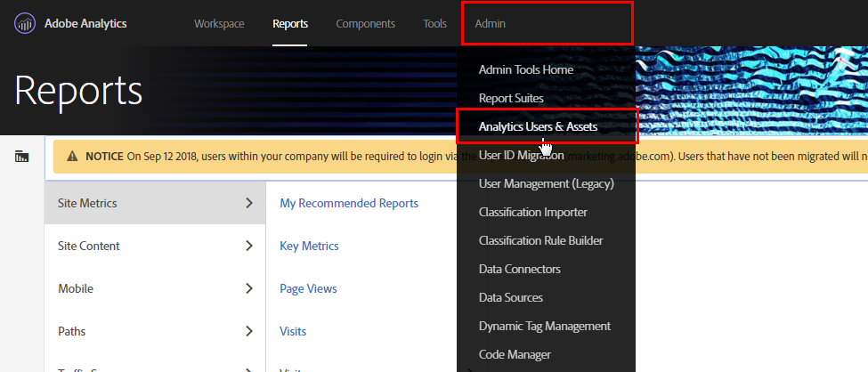Choose Admin Tools Home
Screen dimensions: 868x372
(x=526, y=69)
